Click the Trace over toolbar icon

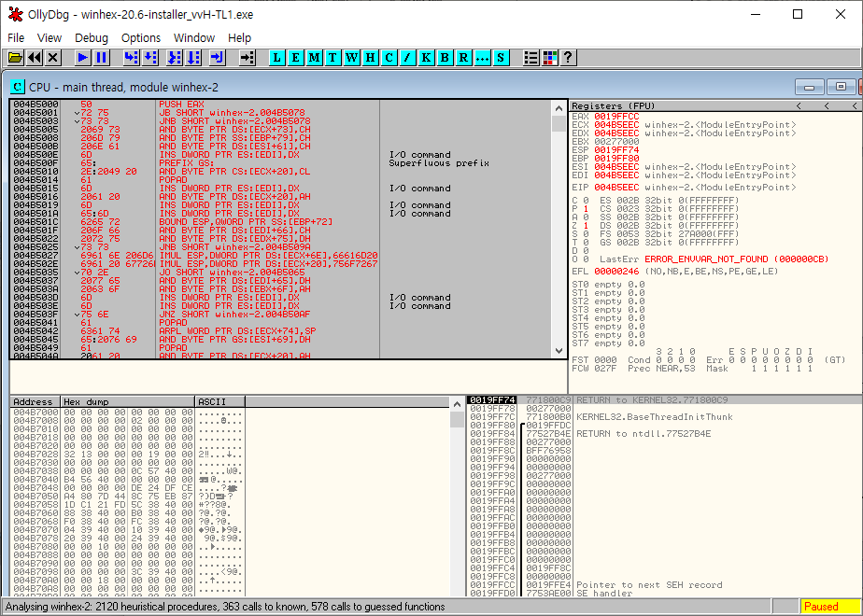coord(193,57)
